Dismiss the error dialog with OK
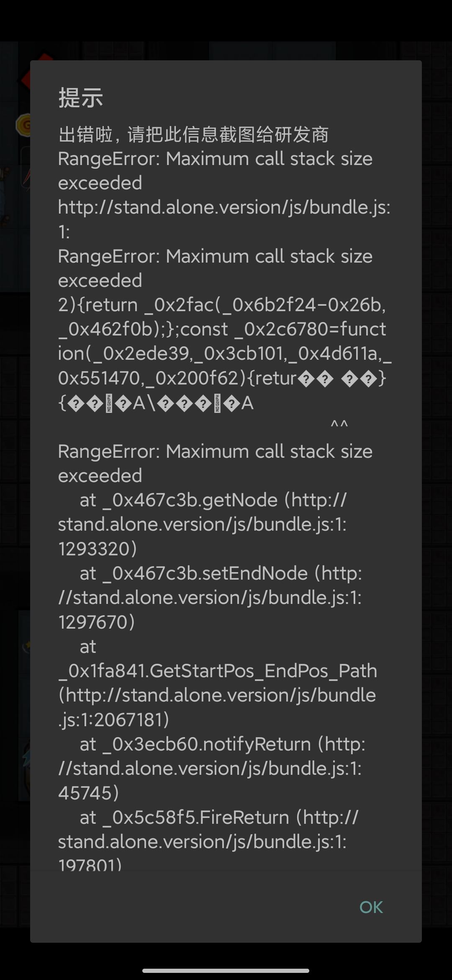This screenshot has width=452, height=980. tap(371, 907)
